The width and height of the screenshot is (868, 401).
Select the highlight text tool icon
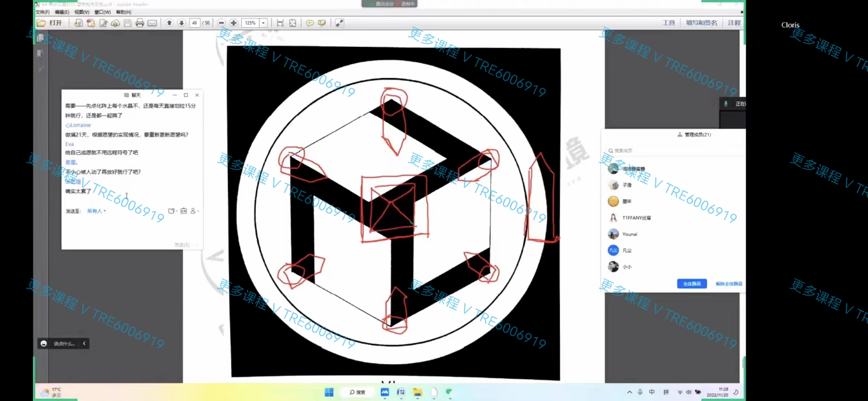[x=322, y=23]
